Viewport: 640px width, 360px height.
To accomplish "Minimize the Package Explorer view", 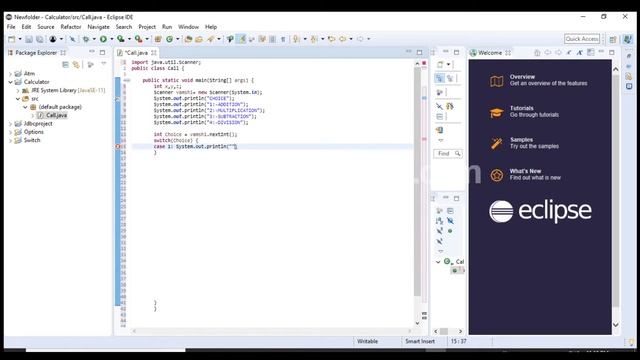I will [x=92, y=52].
